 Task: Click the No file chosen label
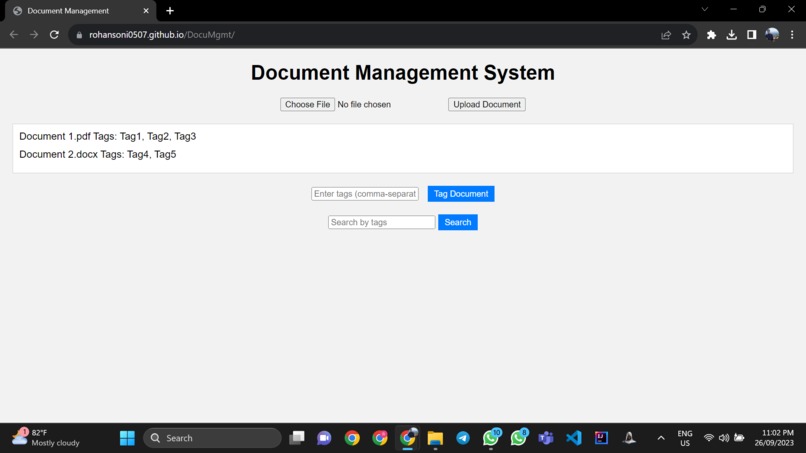click(364, 104)
